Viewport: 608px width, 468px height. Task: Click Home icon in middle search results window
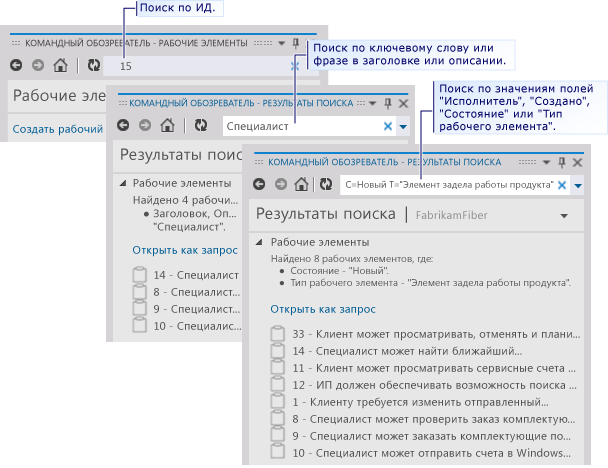(168, 125)
